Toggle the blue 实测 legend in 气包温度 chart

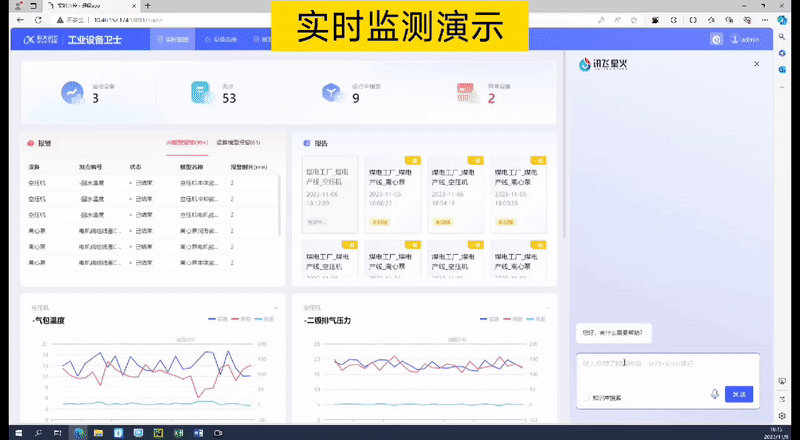218,319
